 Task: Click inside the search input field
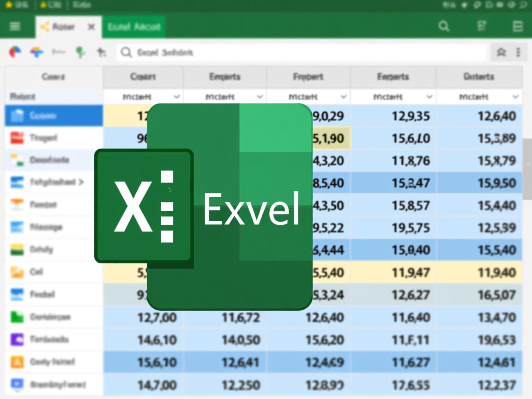click(x=277, y=52)
